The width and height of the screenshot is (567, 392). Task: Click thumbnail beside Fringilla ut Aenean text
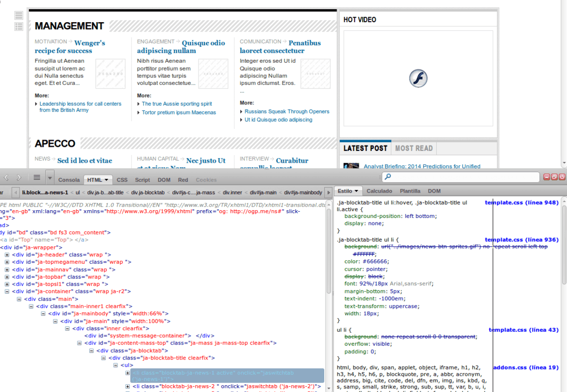110,74
